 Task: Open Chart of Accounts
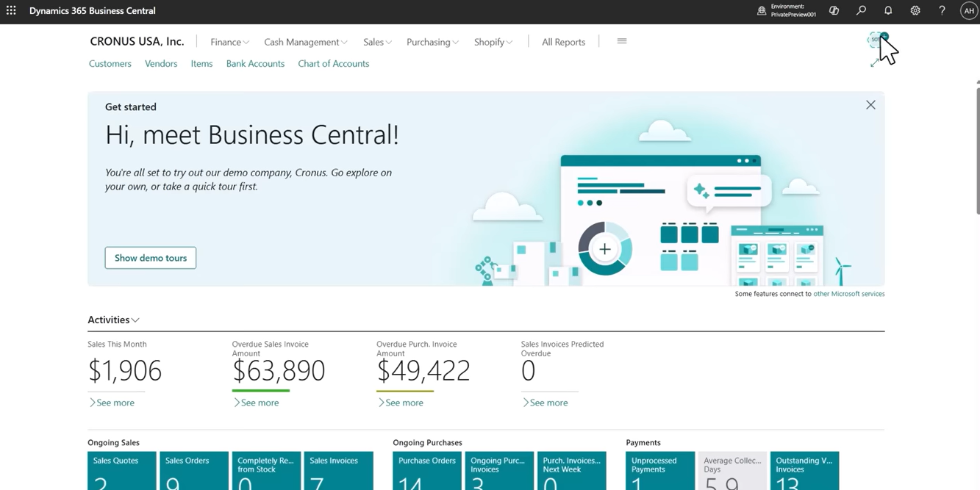point(334,64)
